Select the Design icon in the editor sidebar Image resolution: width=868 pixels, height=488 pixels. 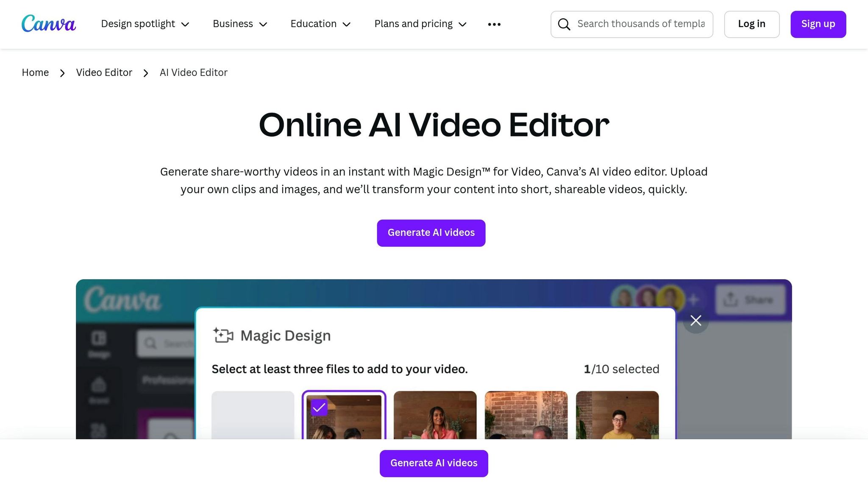(x=99, y=338)
